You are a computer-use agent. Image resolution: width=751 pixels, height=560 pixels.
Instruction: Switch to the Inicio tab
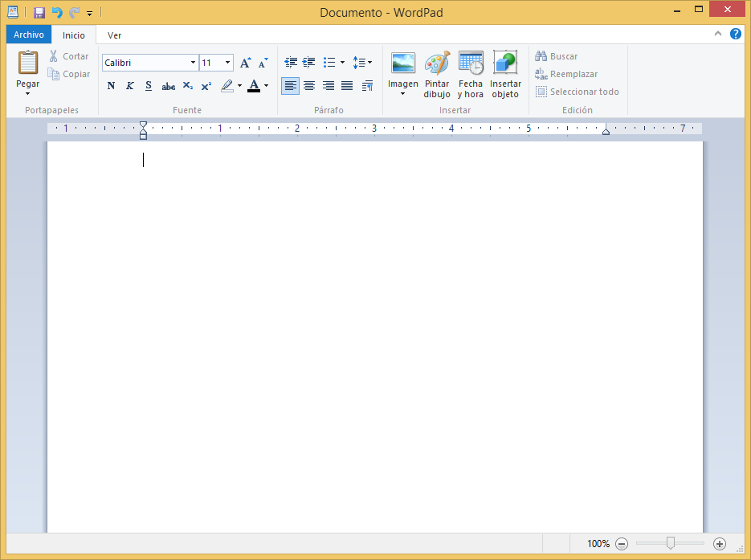point(74,35)
